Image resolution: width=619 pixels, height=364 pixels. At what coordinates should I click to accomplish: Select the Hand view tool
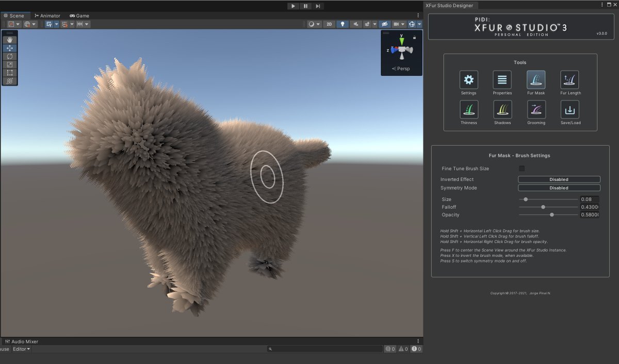[10, 40]
